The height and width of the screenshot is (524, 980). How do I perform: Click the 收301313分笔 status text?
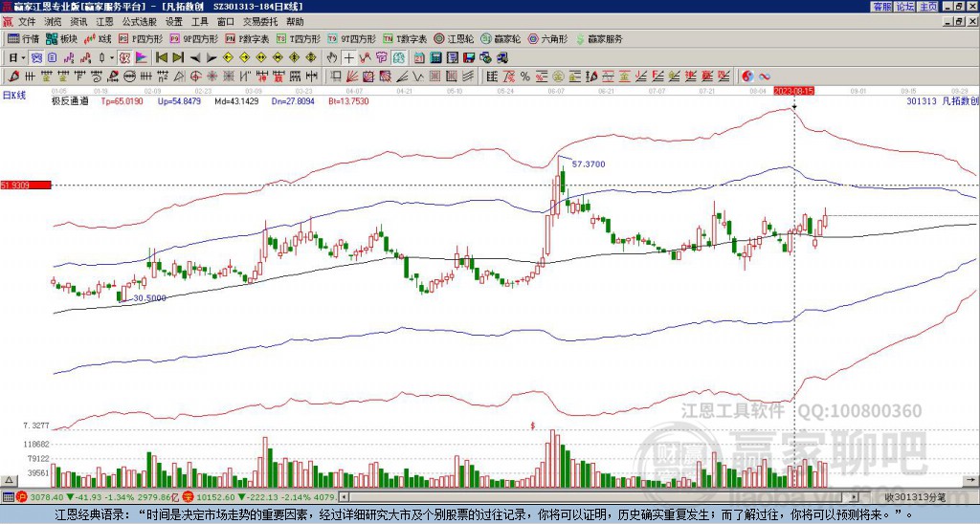pos(916,497)
